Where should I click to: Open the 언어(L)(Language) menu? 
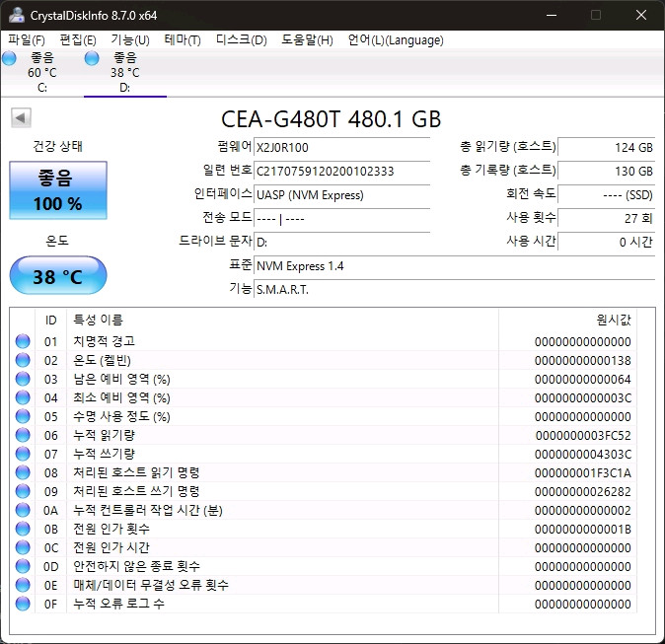coord(396,40)
